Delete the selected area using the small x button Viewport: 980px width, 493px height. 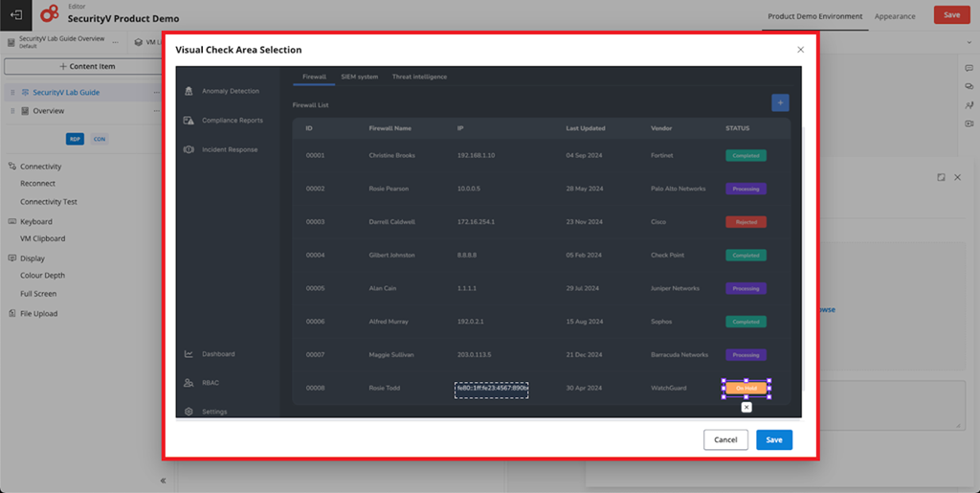pyautogui.click(x=746, y=408)
